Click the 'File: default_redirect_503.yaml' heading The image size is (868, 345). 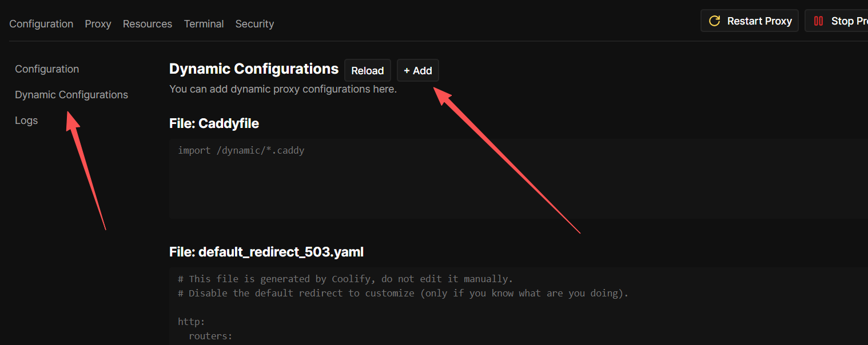(266, 252)
